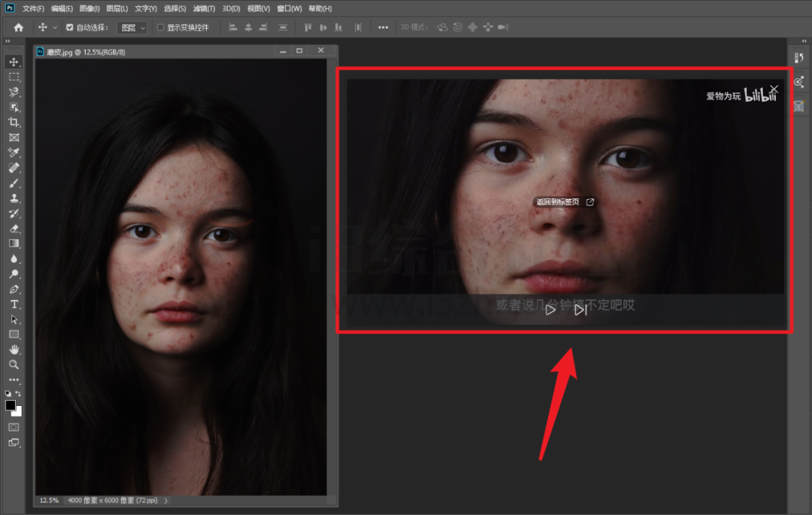Open the 图层(L) menu
This screenshot has height=515, width=812.
pos(117,9)
